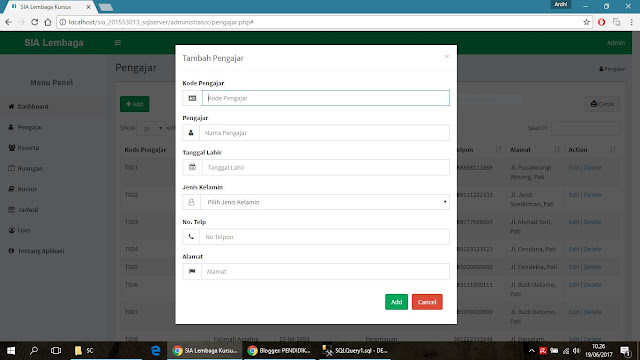Screen dimensions: 640x360
Task: Focus the Tanggal Lahir input field
Action: tap(326, 167)
